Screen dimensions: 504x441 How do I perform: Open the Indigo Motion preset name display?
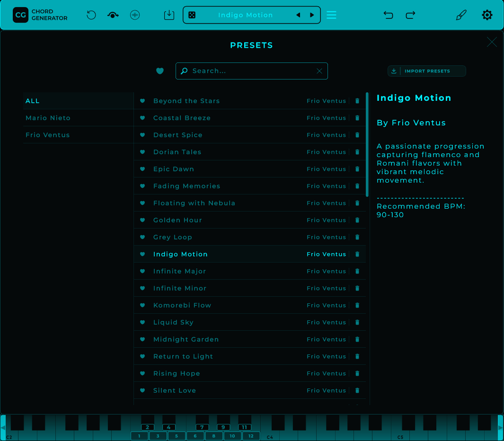[x=246, y=15]
